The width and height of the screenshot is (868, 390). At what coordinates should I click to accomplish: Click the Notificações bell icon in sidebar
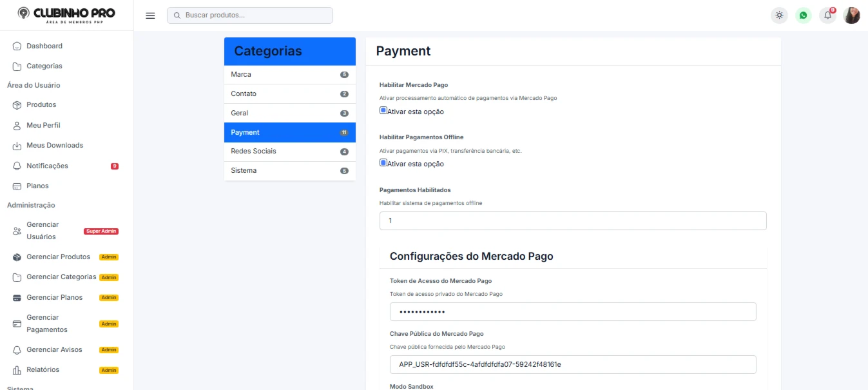tap(17, 166)
